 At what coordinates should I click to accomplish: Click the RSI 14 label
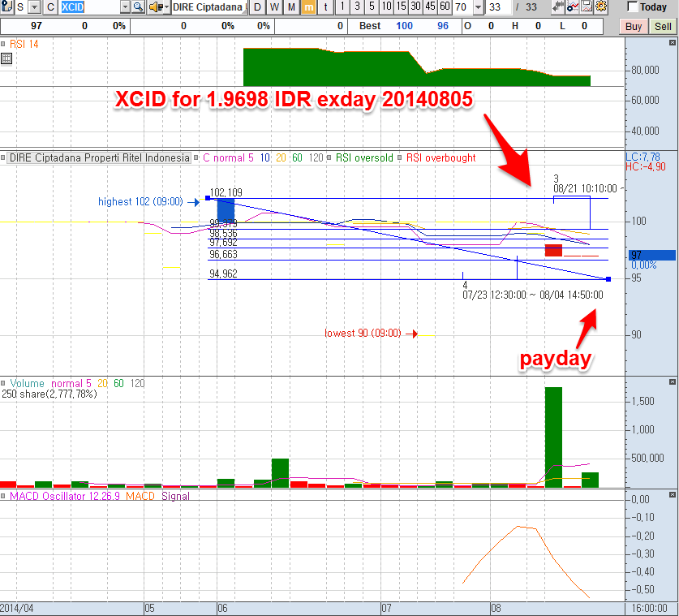24,44
